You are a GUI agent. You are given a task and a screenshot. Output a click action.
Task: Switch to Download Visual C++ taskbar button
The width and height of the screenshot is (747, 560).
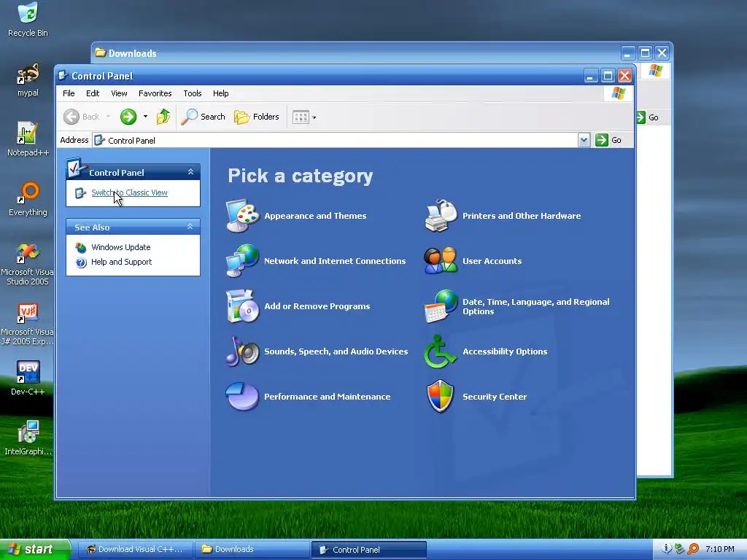134,549
